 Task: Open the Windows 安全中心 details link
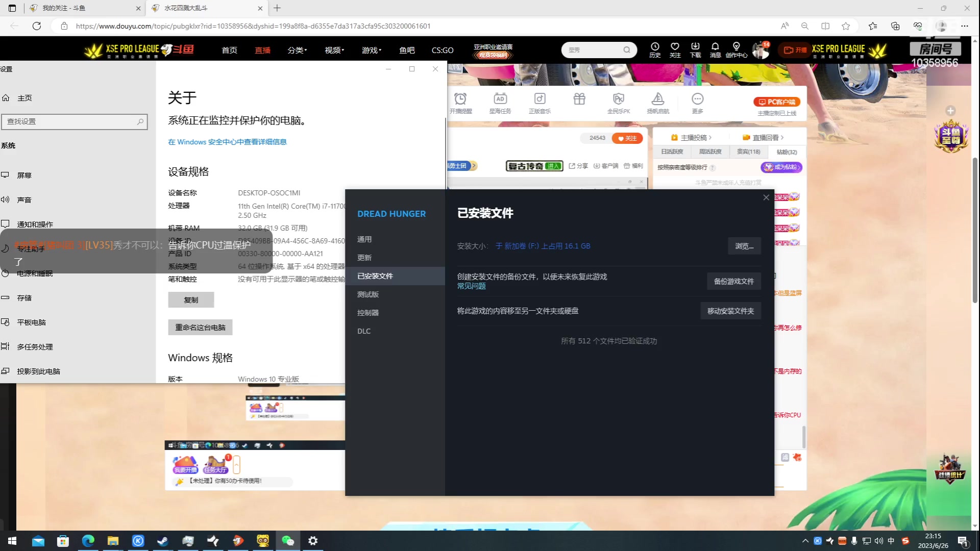[x=227, y=142]
